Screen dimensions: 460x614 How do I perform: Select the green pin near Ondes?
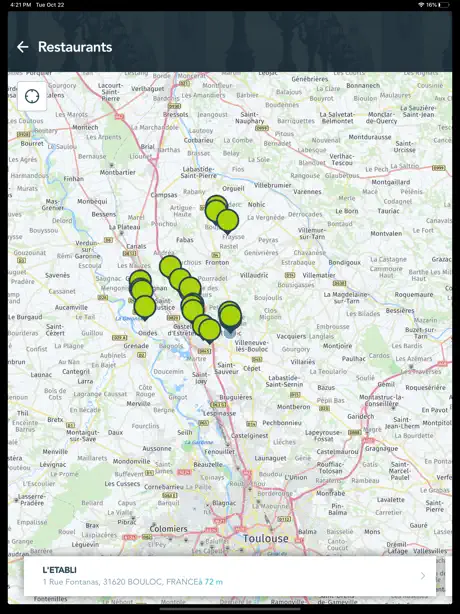[145, 307]
